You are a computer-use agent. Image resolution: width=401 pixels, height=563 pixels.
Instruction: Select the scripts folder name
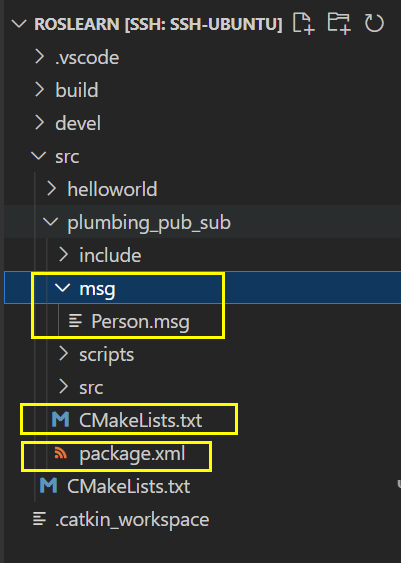[107, 355]
